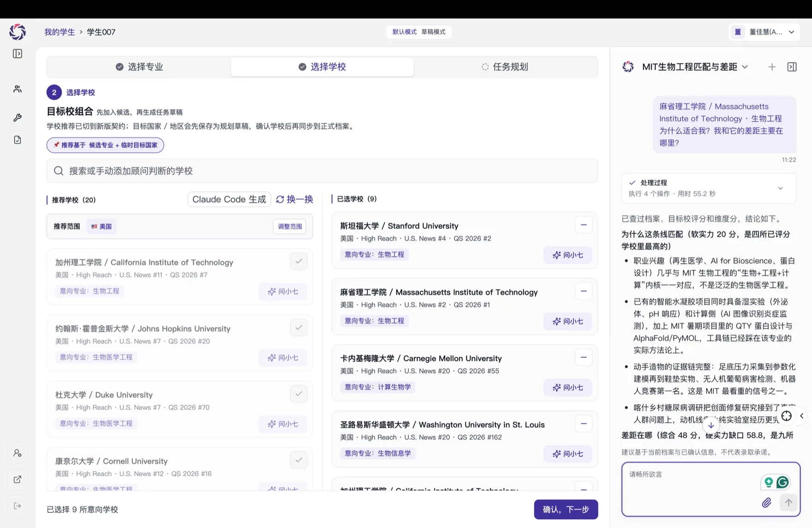Switch to 默认模式 mode
The width and height of the screenshot is (812, 528).
click(x=404, y=32)
